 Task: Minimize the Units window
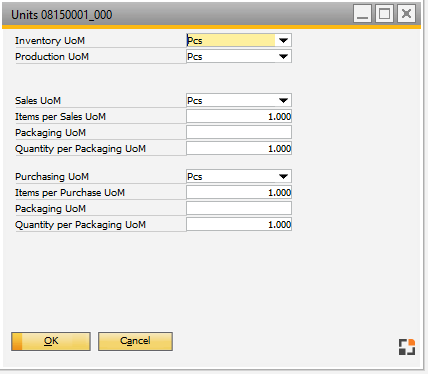coord(363,14)
